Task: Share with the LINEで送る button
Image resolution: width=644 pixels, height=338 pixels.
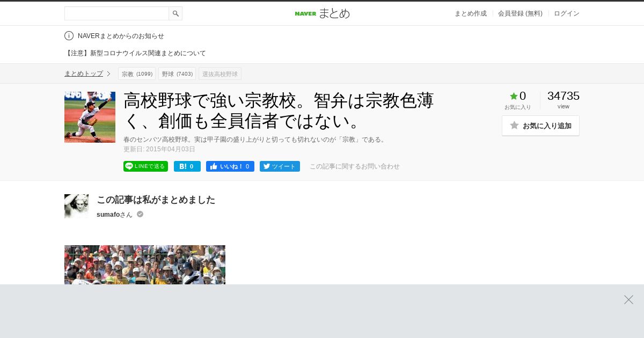Action: coord(145,166)
